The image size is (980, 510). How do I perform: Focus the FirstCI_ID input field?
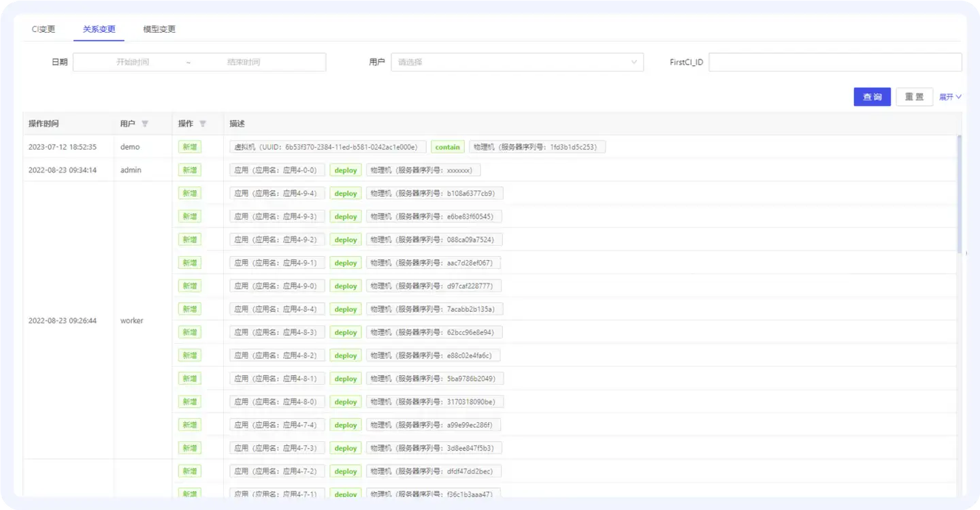pos(835,62)
